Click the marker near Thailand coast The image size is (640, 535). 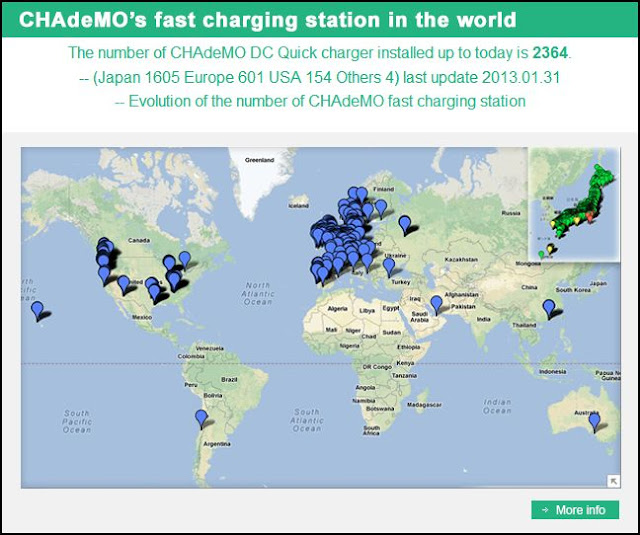(x=549, y=309)
